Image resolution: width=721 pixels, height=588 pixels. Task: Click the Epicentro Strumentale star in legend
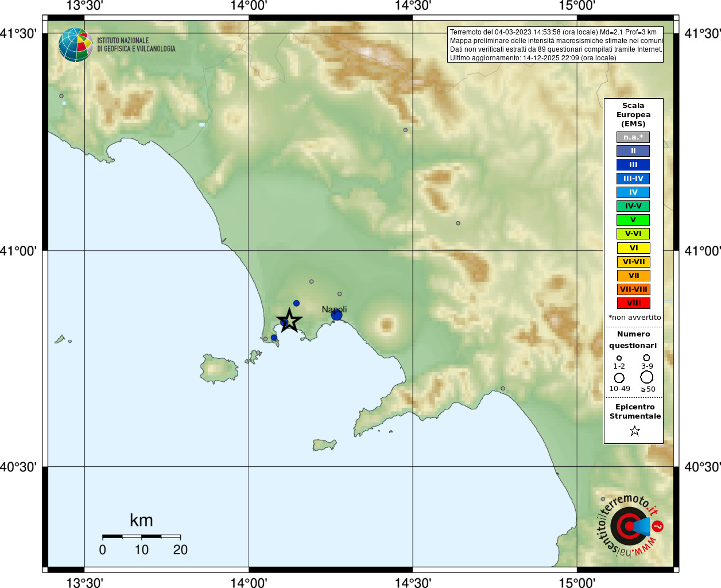click(x=634, y=431)
